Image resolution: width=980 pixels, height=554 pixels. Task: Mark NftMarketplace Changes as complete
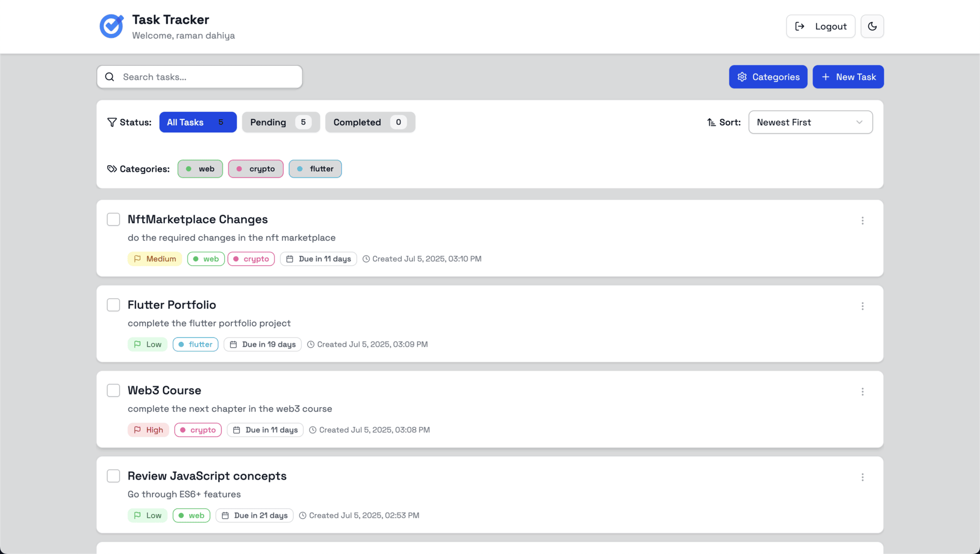[113, 219]
